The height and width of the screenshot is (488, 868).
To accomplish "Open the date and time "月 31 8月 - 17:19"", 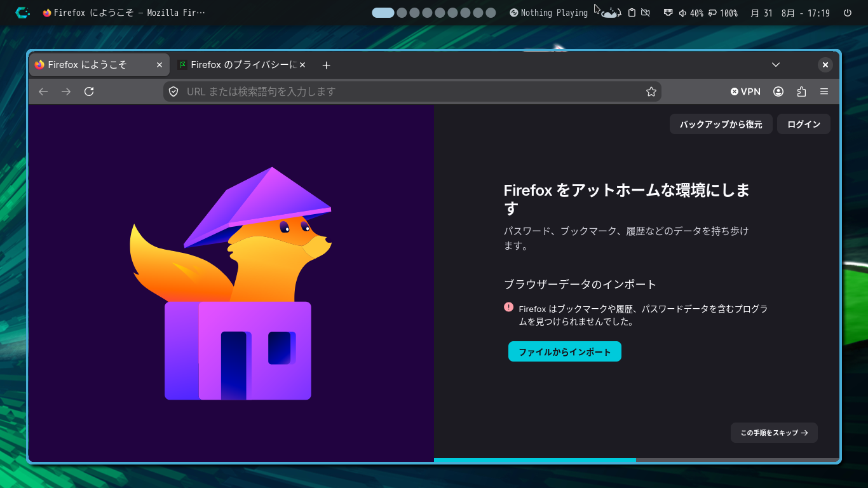I will tap(790, 13).
